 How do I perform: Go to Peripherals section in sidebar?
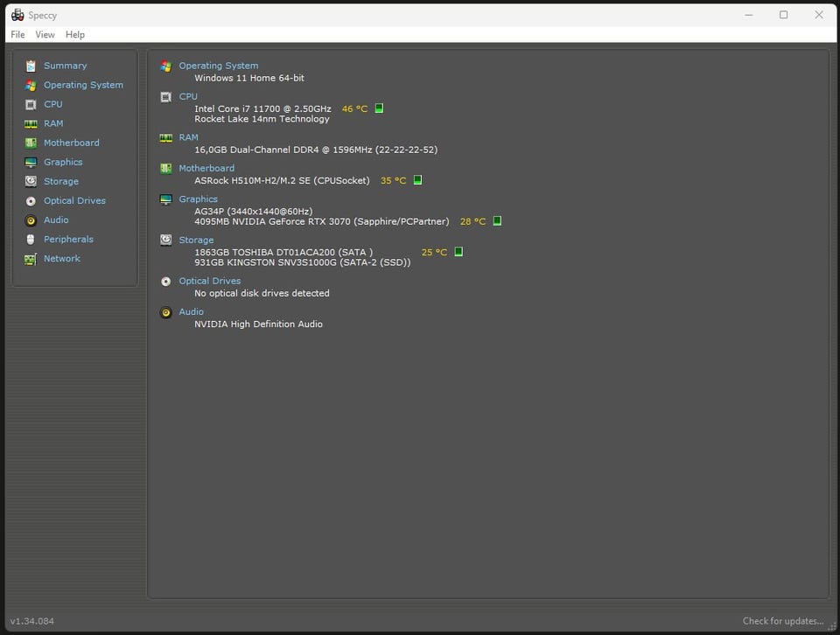tap(68, 239)
